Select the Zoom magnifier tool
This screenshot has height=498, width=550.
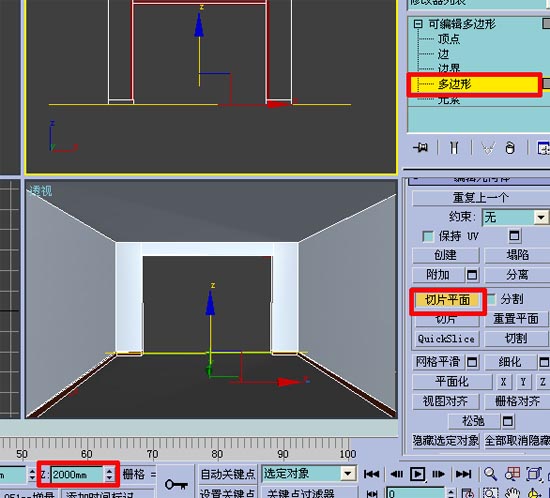[x=490, y=474]
